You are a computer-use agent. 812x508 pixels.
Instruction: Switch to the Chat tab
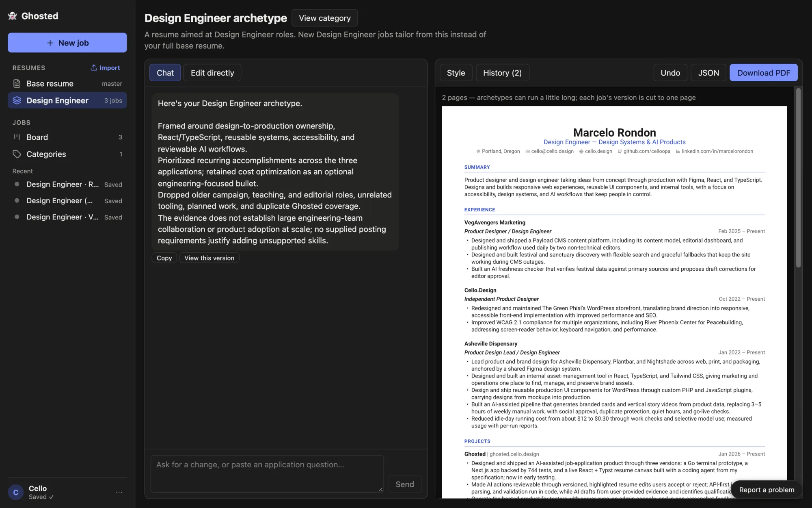click(x=165, y=73)
